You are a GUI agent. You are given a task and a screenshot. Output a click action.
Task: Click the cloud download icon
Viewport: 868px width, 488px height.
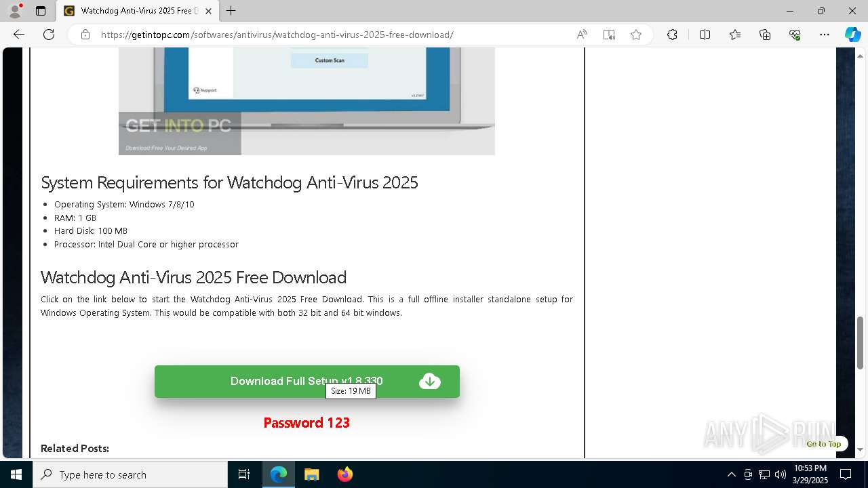pos(430,382)
